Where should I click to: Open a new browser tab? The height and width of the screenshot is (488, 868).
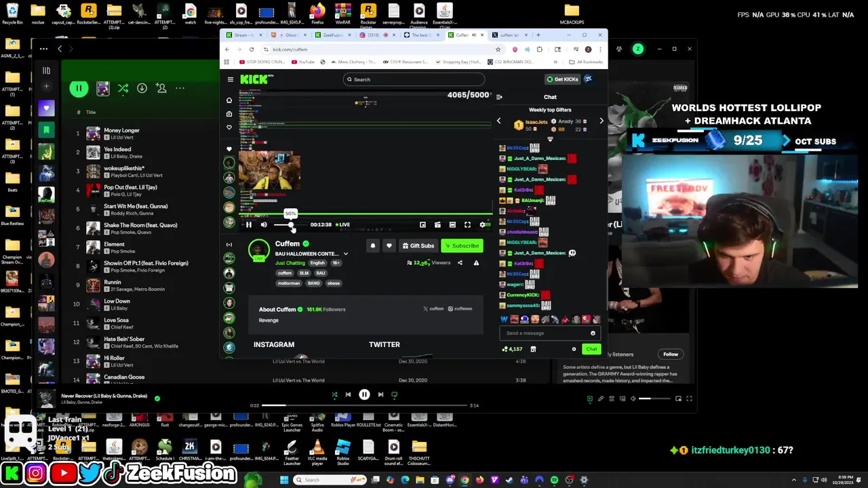(x=538, y=35)
